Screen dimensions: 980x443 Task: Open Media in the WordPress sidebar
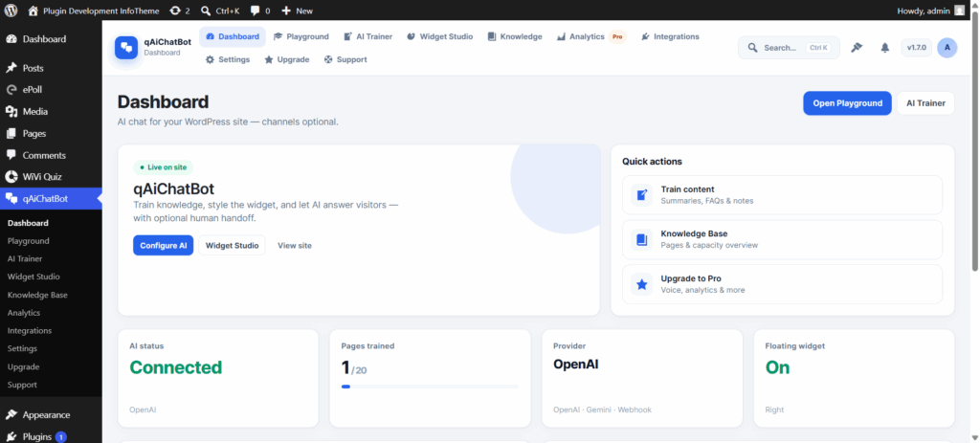pyautogui.click(x=51, y=112)
